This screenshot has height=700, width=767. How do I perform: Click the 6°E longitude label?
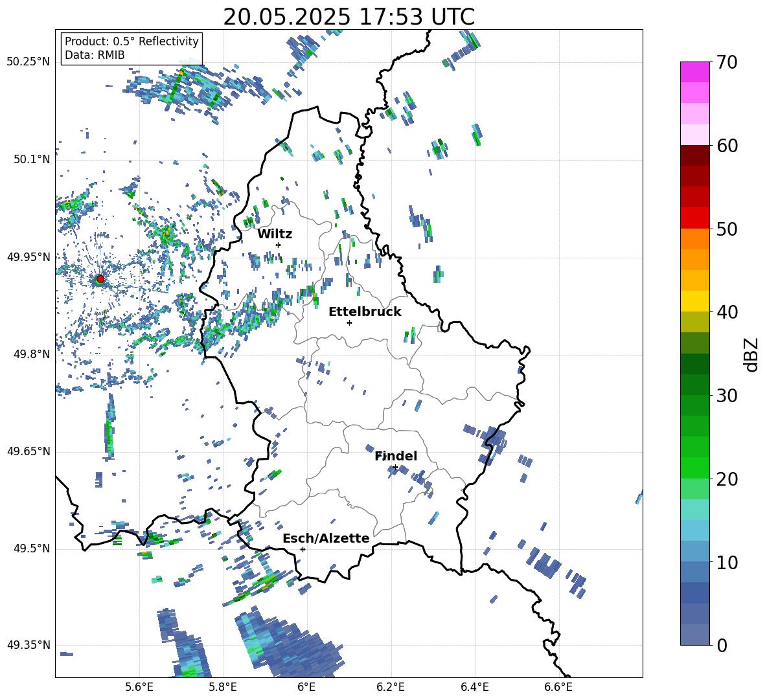click(x=306, y=687)
